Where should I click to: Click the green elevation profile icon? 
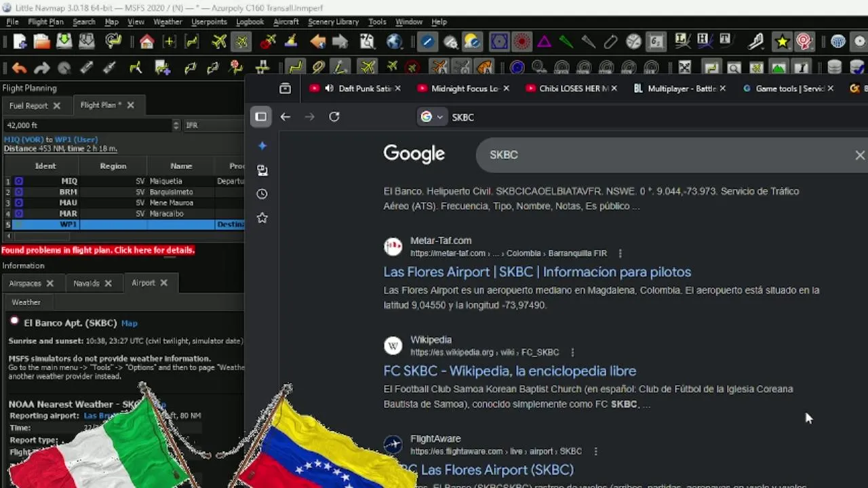tap(778, 68)
